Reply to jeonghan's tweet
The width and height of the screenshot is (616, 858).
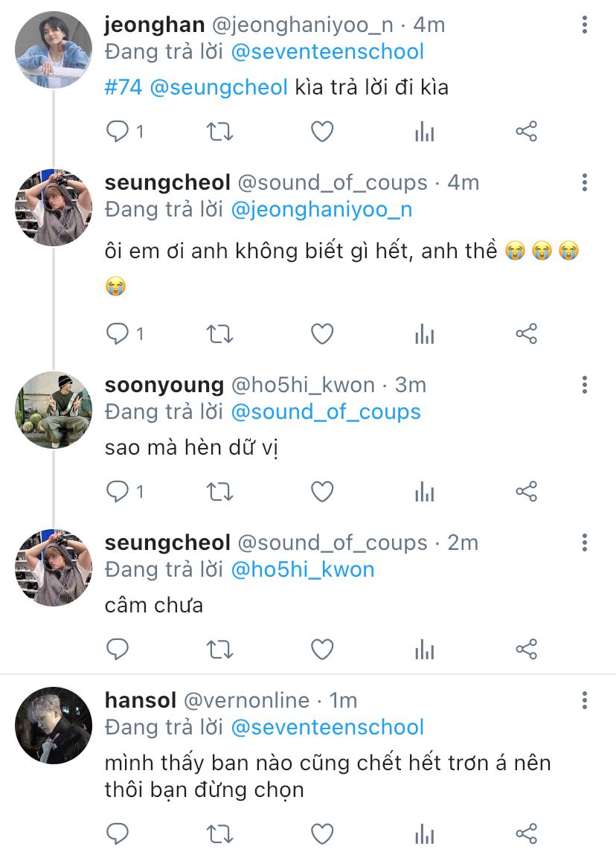(x=118, y=132)
